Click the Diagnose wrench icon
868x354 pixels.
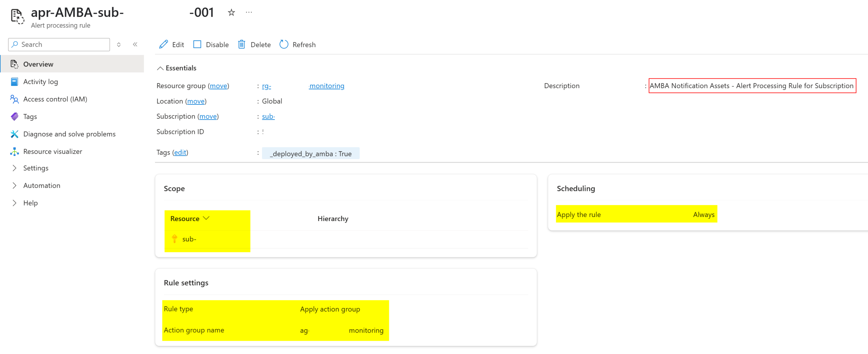pyautogui.click(x=14, y=134)
